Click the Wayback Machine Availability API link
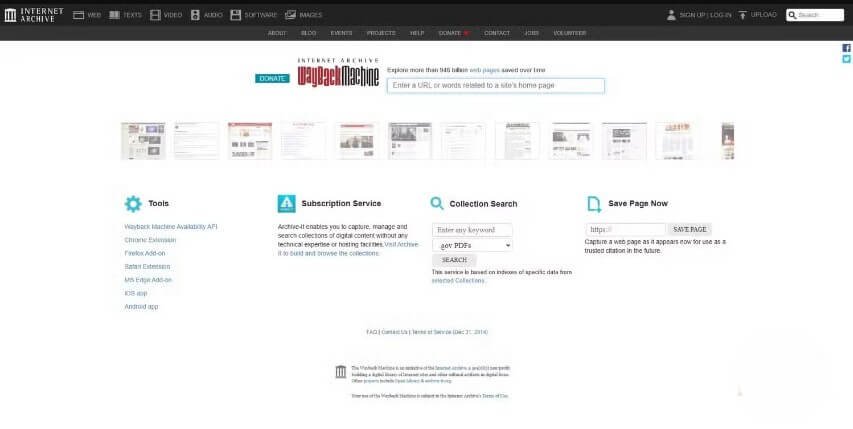The width and height of the screenshot is (853, 429). click(170, 227)
